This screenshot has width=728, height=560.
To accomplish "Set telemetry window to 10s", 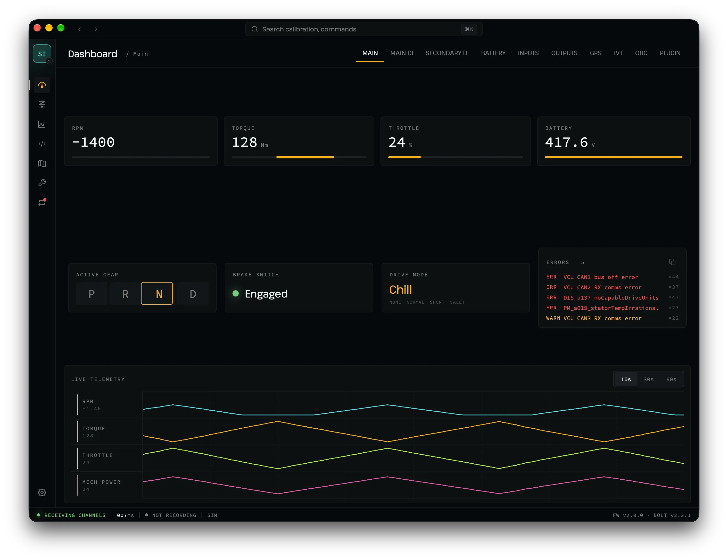I will pyautogui.click(x=626, y=379).
